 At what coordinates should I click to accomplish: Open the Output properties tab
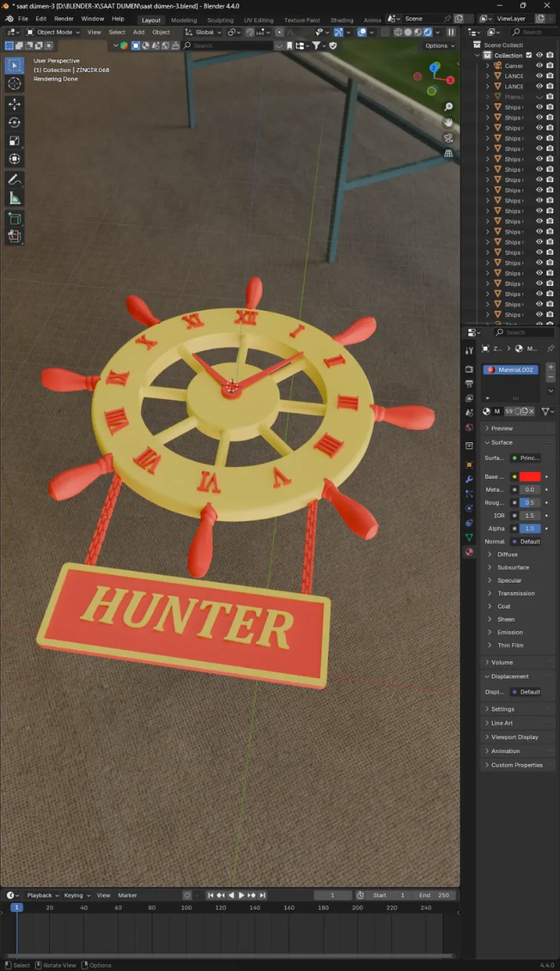[469, 384]
